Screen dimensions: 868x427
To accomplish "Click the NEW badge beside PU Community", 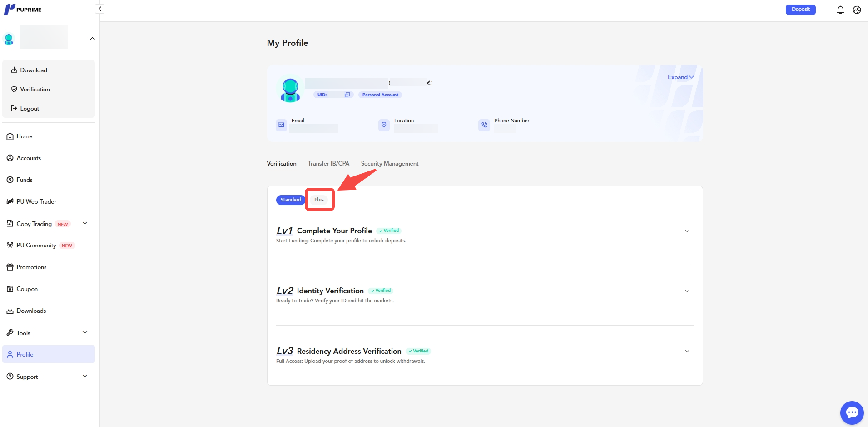I will click(67, 246).
